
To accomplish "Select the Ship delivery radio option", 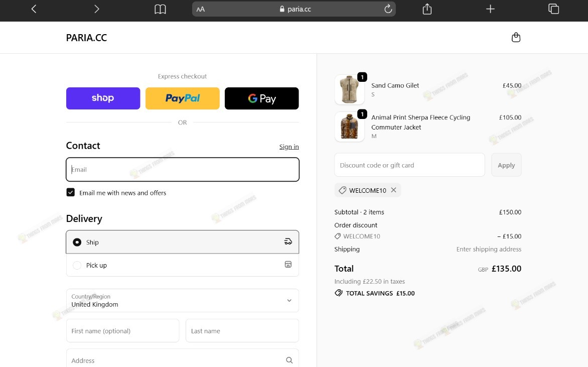I will pyautogui.click(x=77, y=242).
